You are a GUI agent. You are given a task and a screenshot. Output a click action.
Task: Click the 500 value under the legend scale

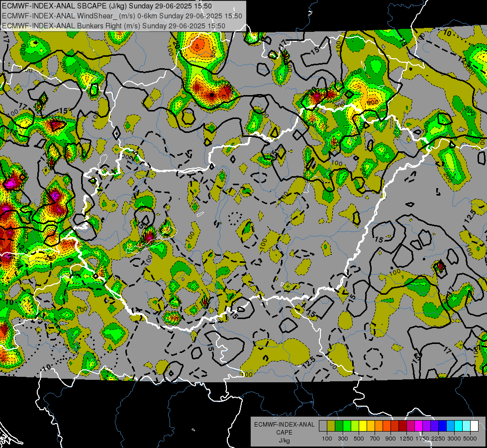(359, 439)
